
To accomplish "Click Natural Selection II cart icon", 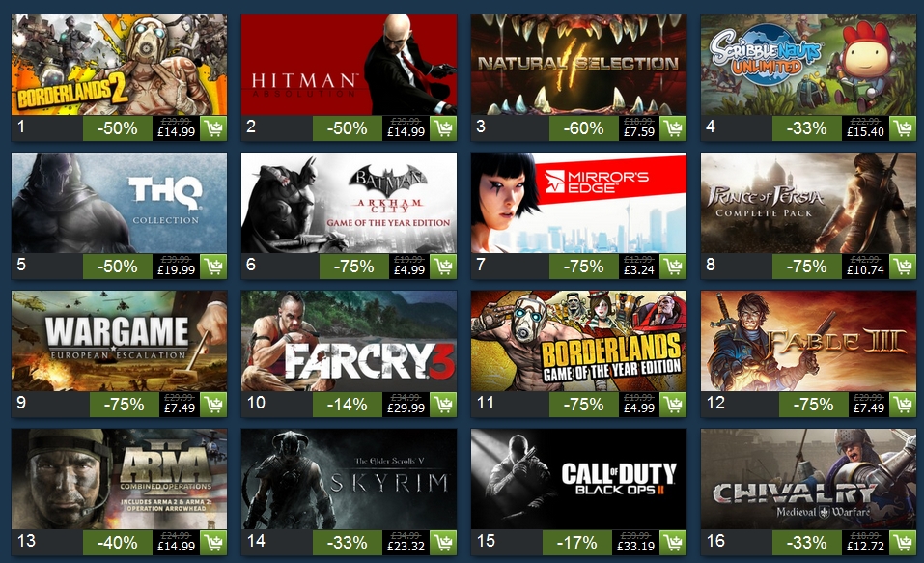I will [x=673, y=127].
